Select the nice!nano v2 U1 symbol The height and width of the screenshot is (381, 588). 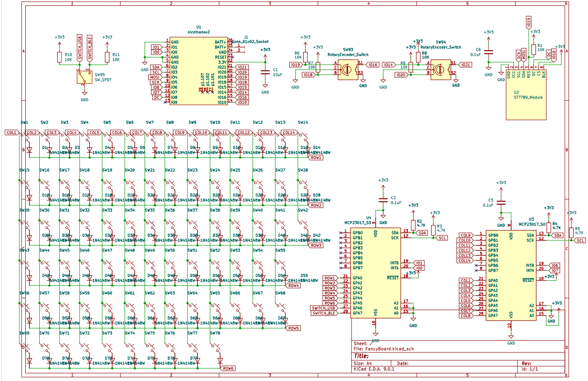pyautogui.click(x=199, y=71)
